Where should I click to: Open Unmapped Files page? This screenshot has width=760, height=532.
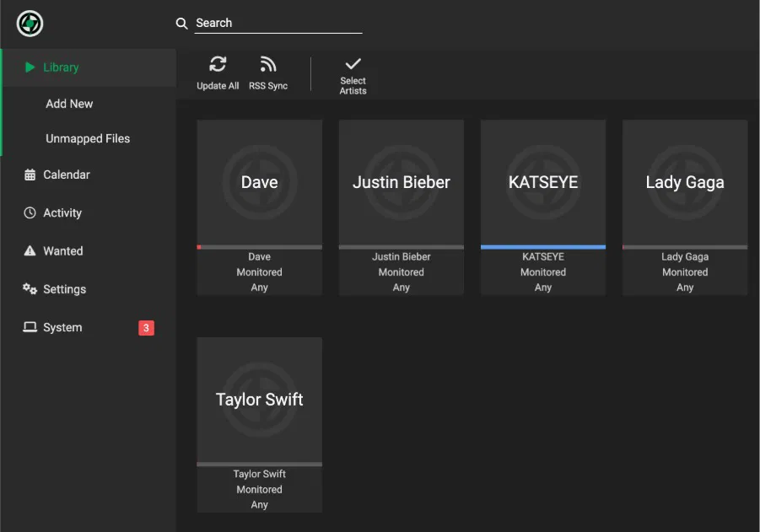(88, 138)
